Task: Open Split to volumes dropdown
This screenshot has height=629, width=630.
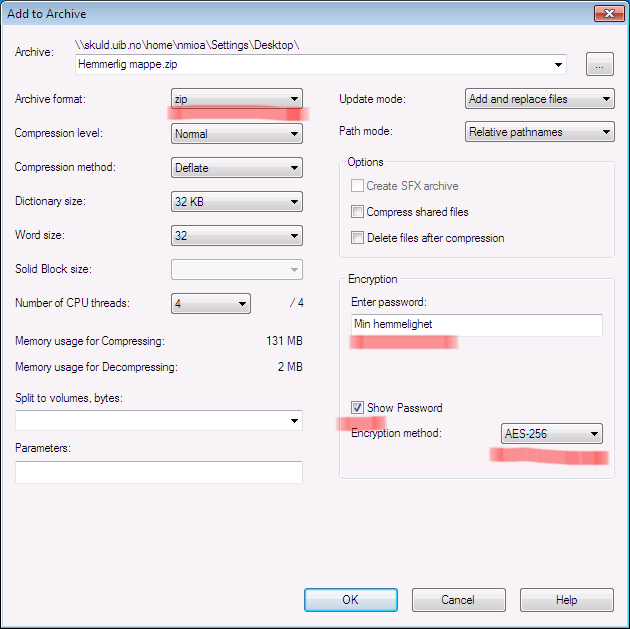Action: tap(159, 421)
